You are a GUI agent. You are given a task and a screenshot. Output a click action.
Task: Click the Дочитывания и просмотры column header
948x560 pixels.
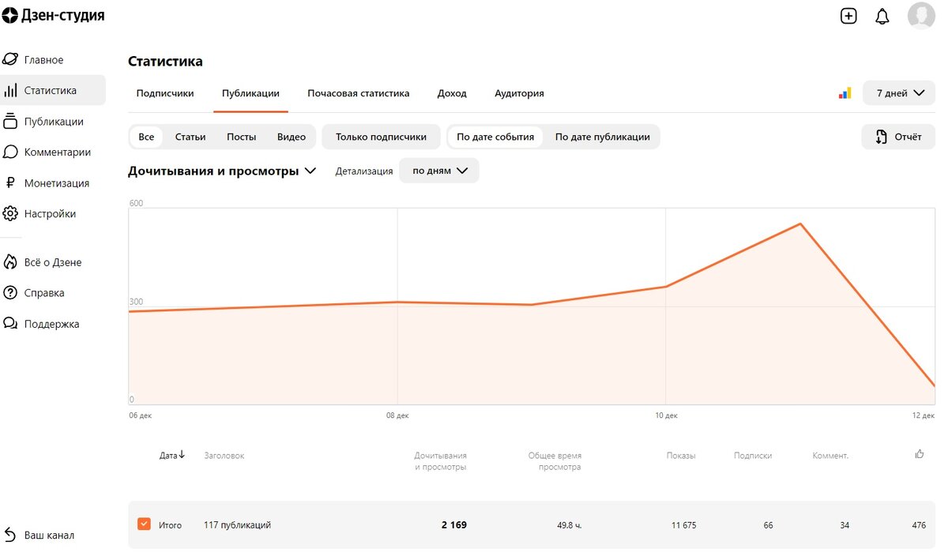pos(440,461)
